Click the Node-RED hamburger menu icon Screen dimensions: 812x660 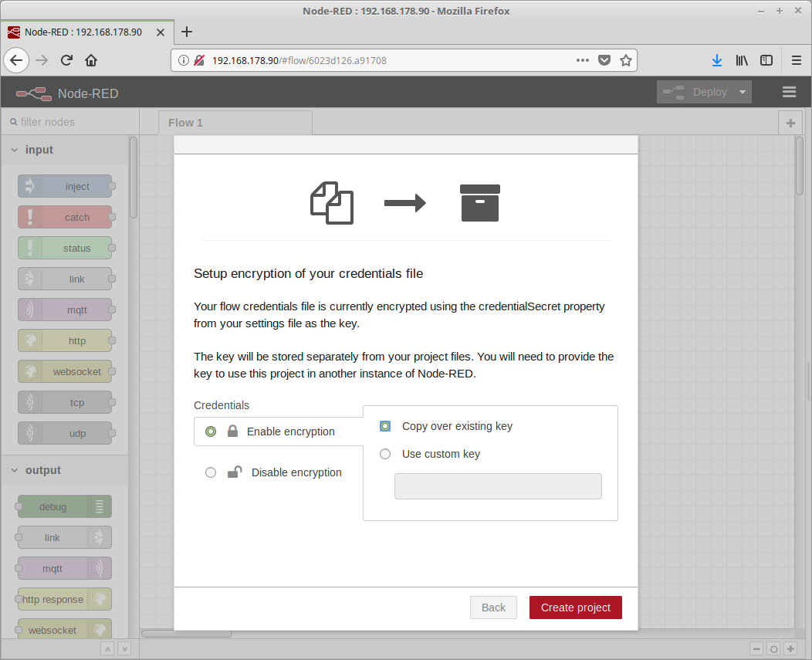(789, 92)
